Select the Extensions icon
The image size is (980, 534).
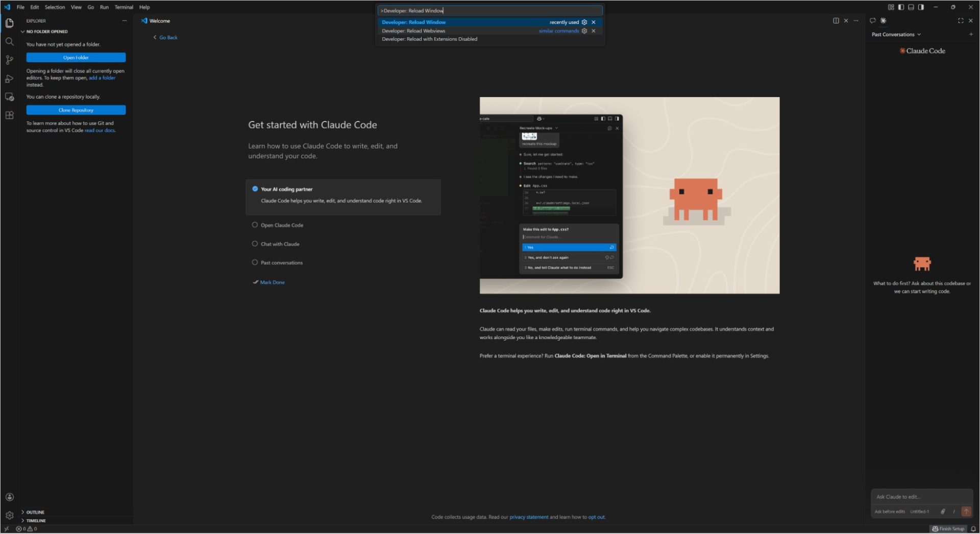pos(9,115)
